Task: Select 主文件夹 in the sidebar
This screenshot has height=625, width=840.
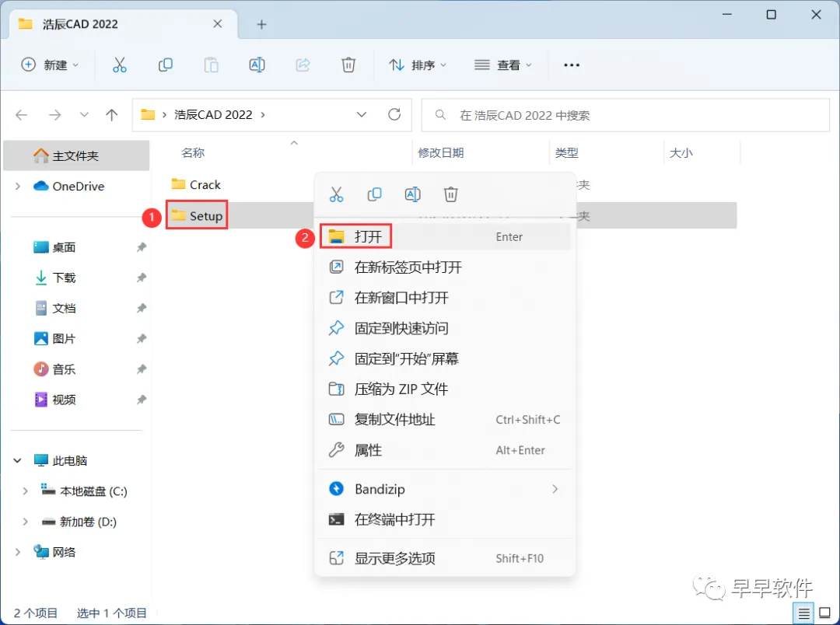Action: click(76, 155)
